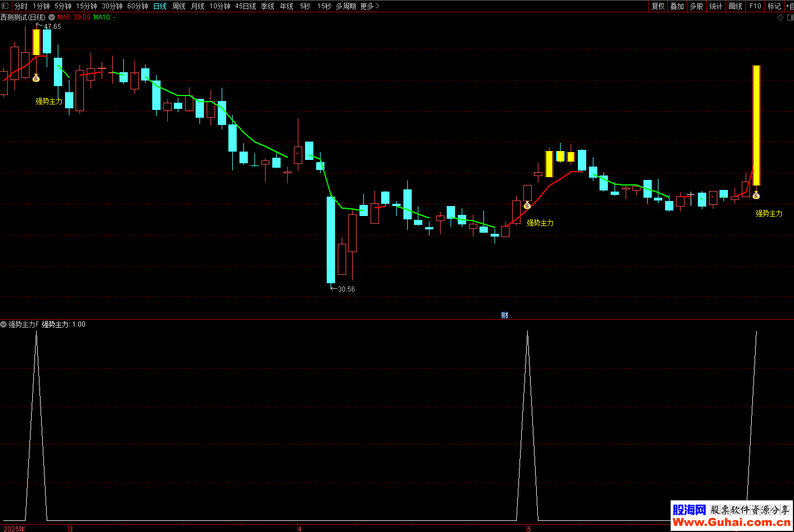Click the MA10 indicator label
The height and width of the screenshot is (532, 794).
pyautogui.click(x=104, y=17)
